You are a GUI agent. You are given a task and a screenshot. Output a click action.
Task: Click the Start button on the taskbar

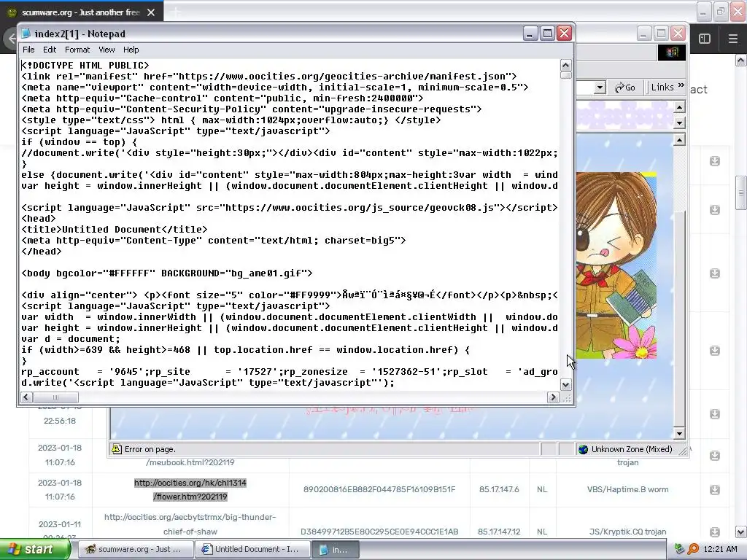(35, 550)
